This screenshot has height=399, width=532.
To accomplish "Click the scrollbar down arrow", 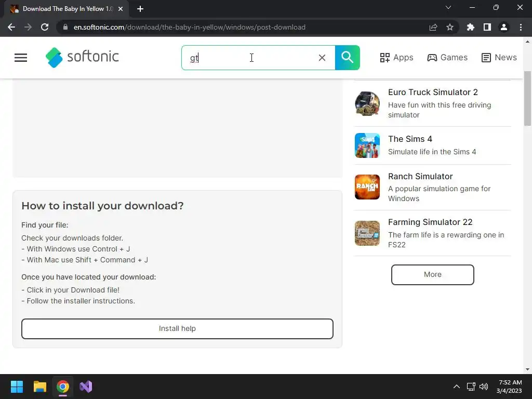I will click(x=528, y=369).
